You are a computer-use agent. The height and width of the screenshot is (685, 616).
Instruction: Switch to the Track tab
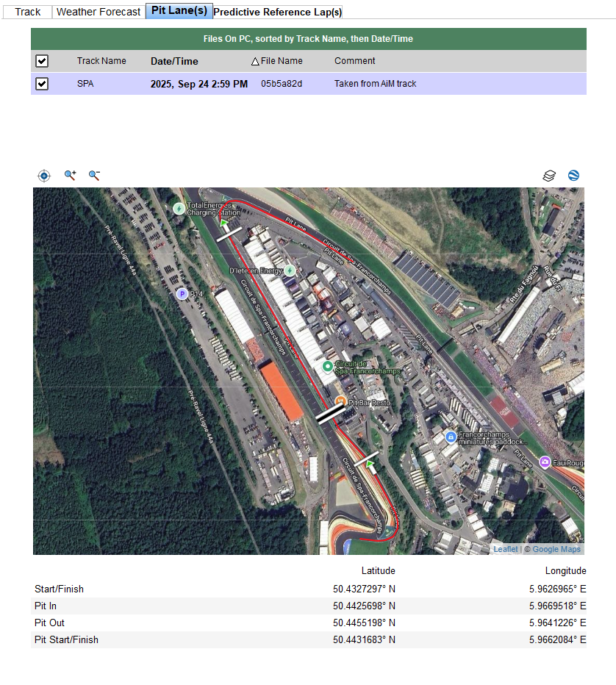(28, 12)
